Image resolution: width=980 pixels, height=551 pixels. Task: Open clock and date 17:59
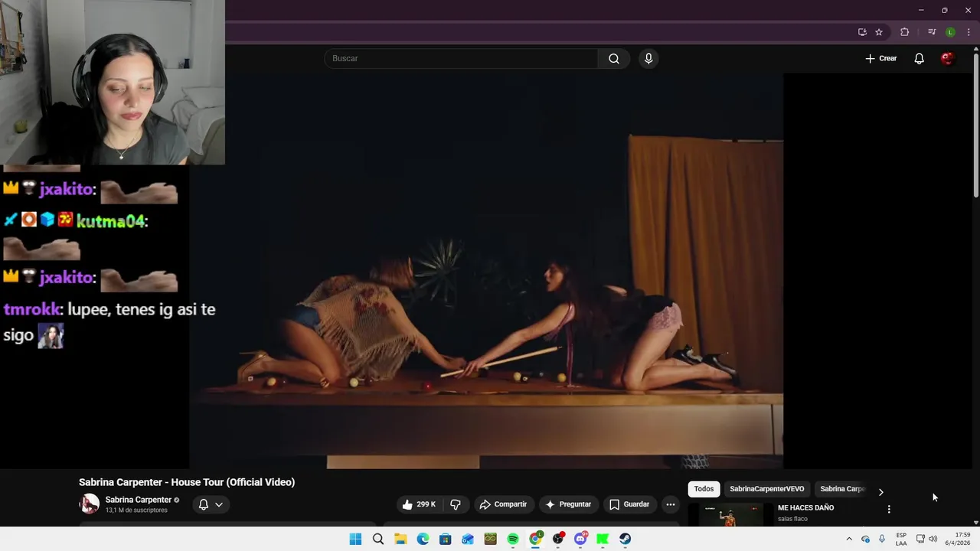958,539
